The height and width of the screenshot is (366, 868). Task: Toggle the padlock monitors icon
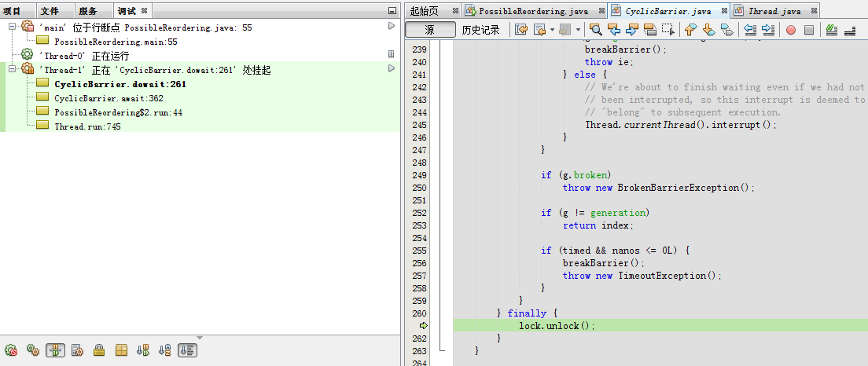pyautogui.click(x=99, y=350)
